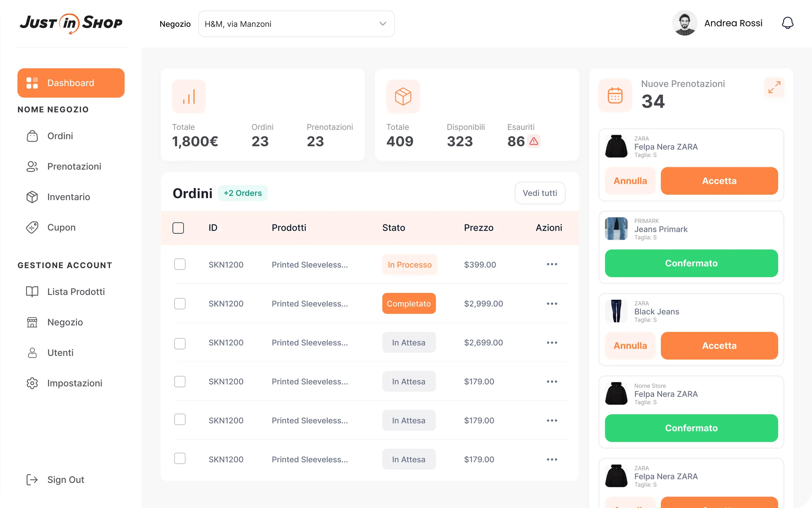Check the box for the $399.00 order
Screen dimensions: 812x508
(x=180, y=264)
